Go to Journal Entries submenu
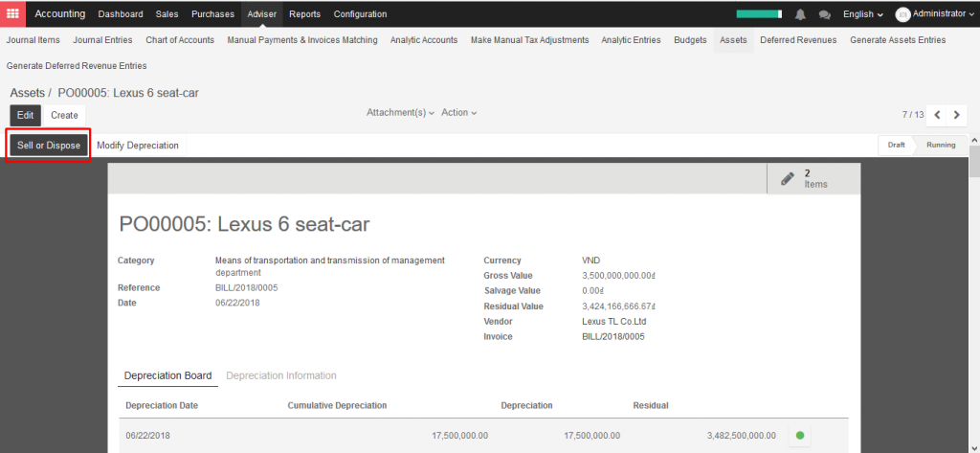 102,40
